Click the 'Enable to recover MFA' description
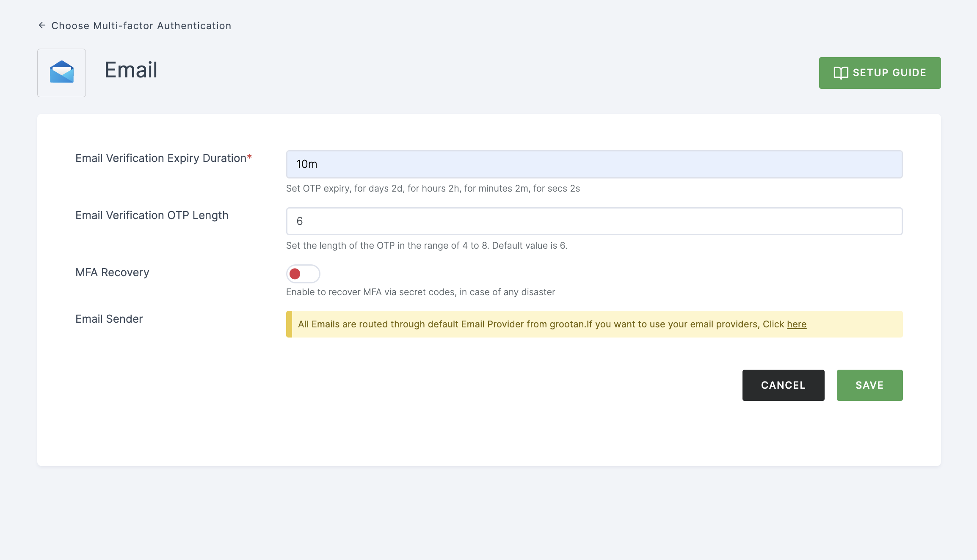Image resolution: width=977 pixels, height=560 pixels. (x=420, y=292)
